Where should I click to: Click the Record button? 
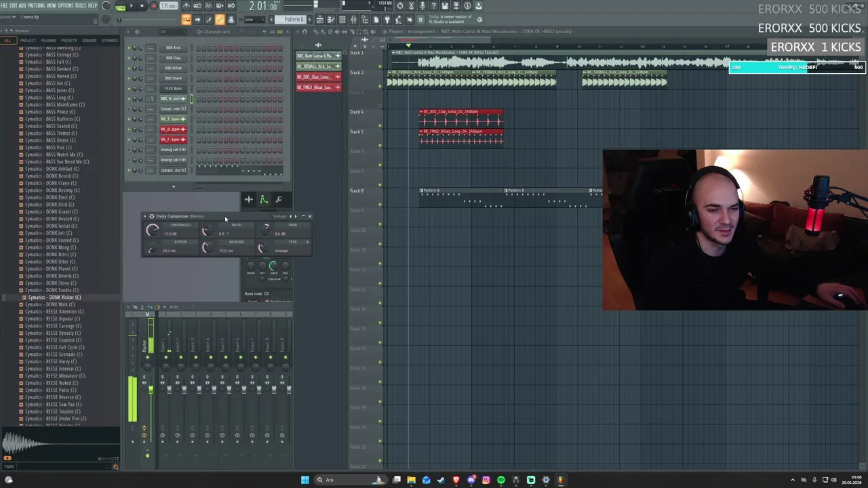pyautogui.click(x=153, y=6)
